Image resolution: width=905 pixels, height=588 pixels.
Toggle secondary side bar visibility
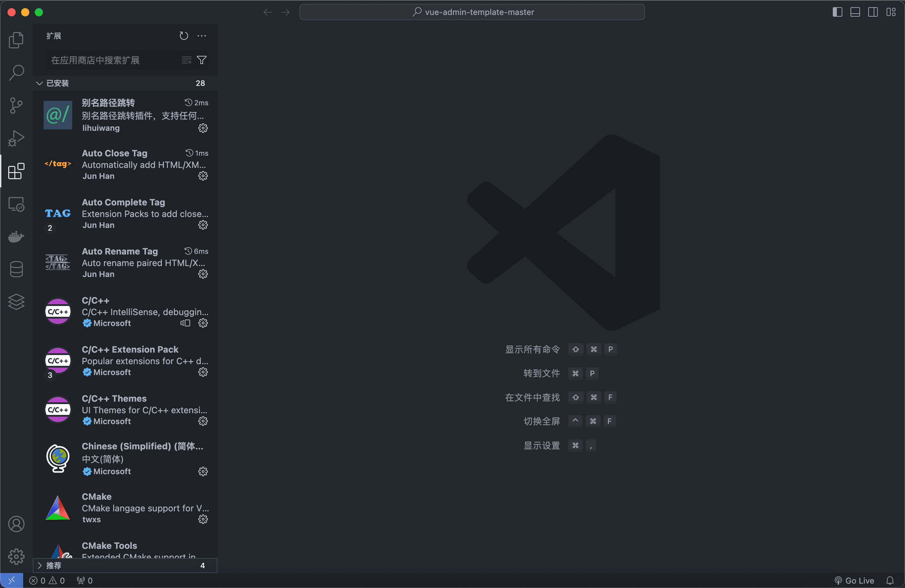[x=873, y=12]
